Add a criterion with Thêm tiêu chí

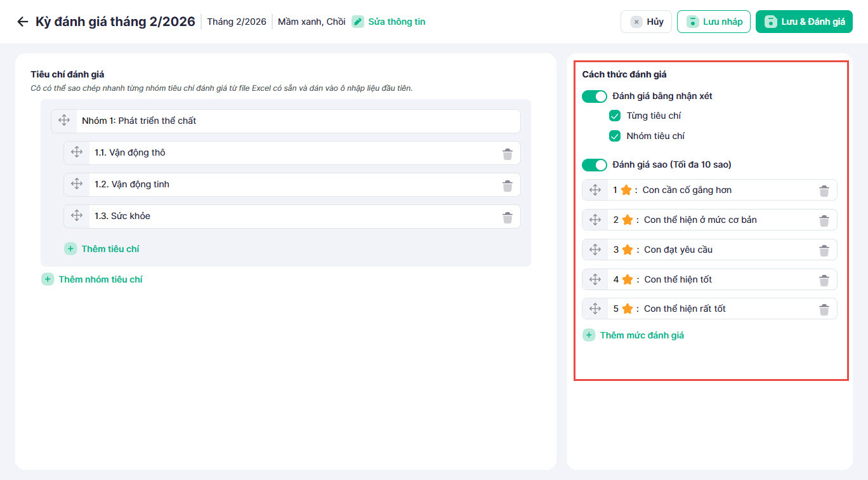pos(102,249)
